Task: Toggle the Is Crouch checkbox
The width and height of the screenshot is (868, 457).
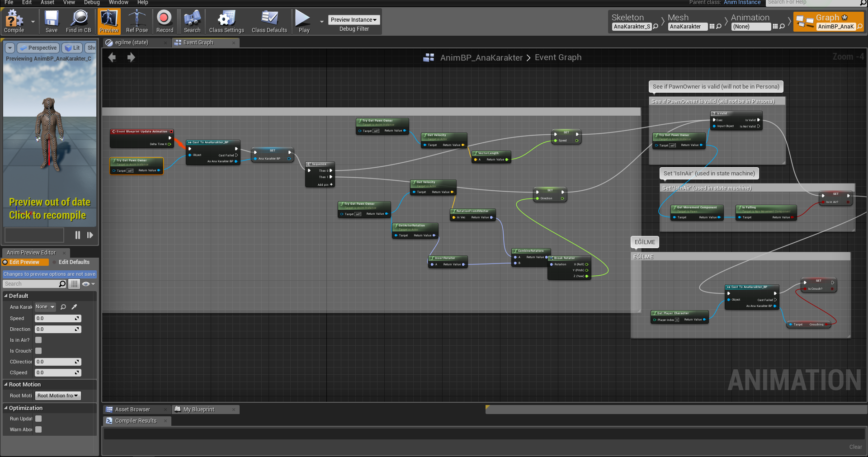Action: 38,351
